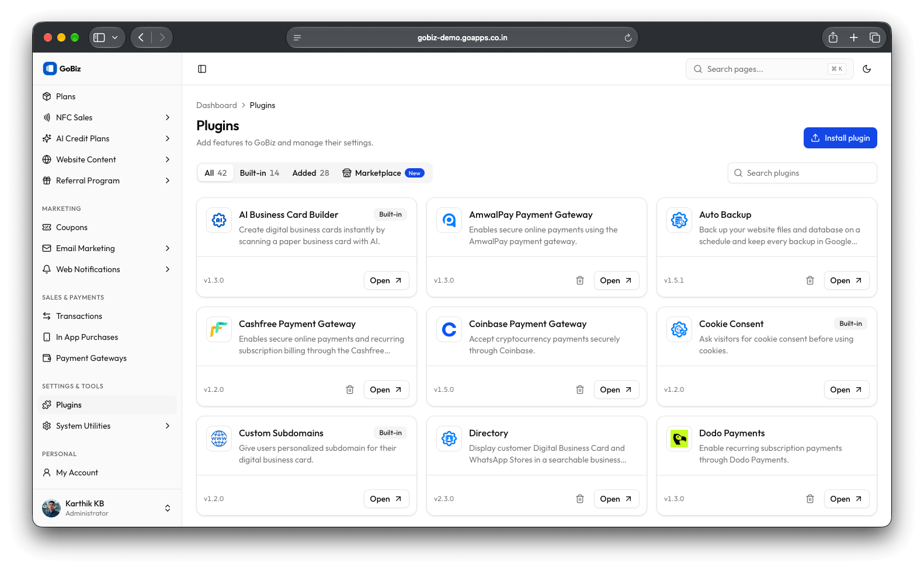Screen dimensions: 924x570
Task: Toggle dark mode moon icon
Action: click(x=867, y=69)
